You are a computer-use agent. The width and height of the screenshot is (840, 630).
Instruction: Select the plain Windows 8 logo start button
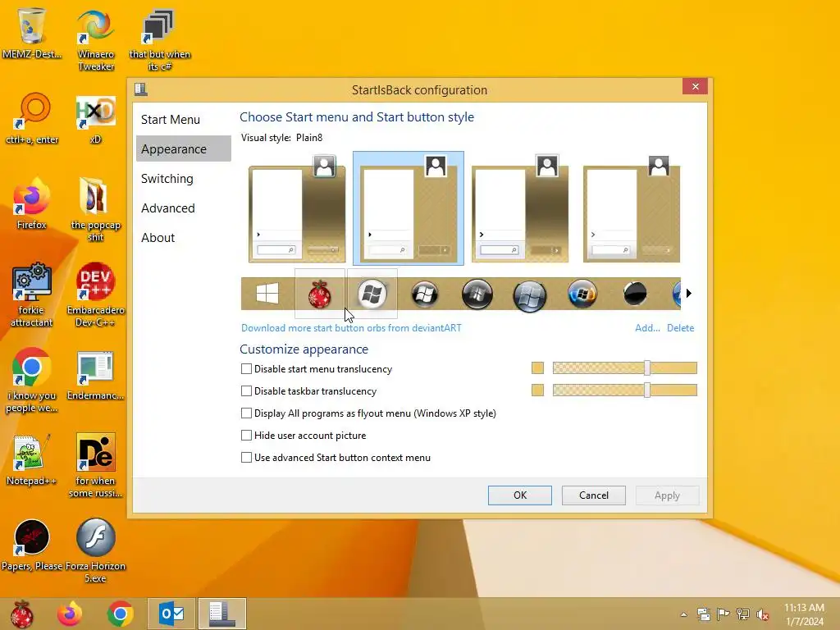tap(267, 294)
